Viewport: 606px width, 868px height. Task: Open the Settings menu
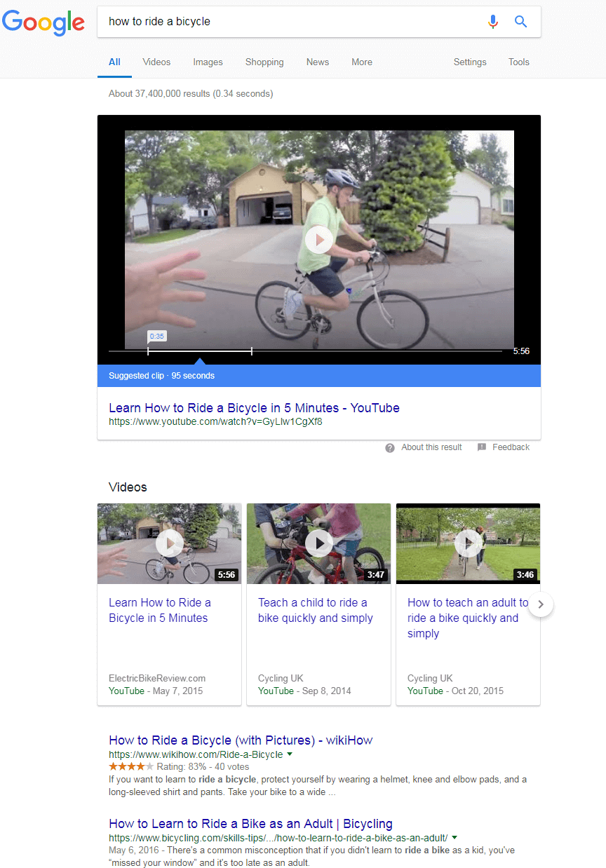click(x=469, y=62)
